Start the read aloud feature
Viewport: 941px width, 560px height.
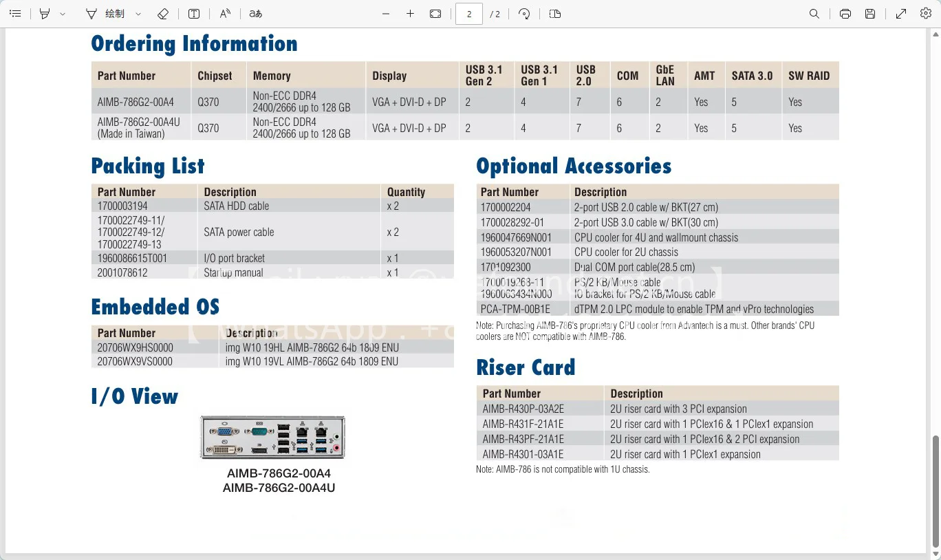(x=225, y=14)
